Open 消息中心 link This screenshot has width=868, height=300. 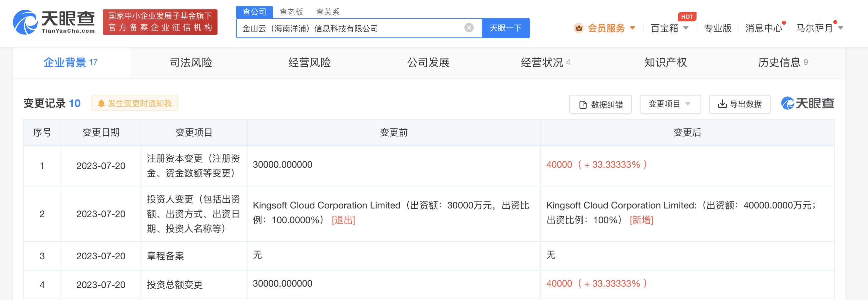click(763, 28)
